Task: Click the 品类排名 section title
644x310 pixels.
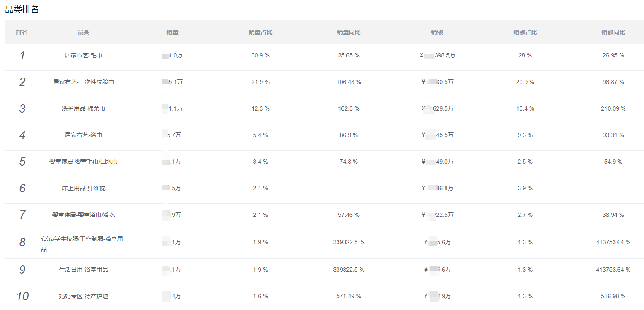Action: [x=22, y=10]
